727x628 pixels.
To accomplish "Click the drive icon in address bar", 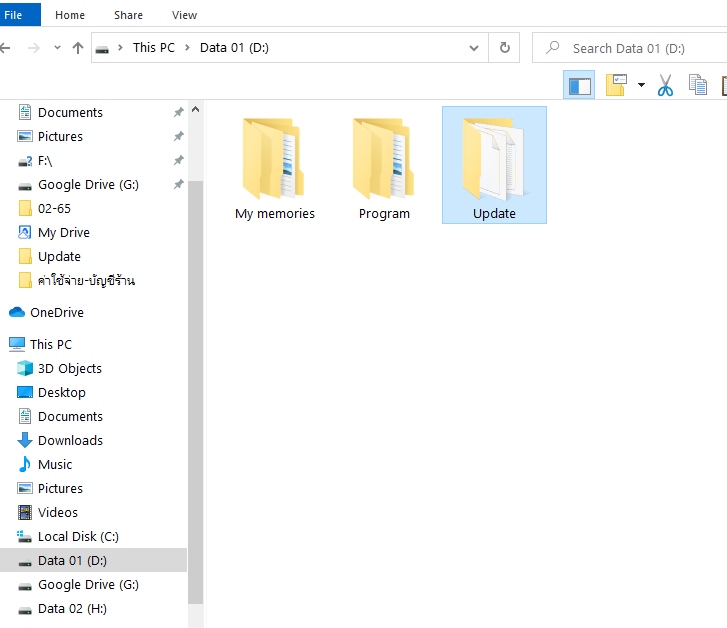I will [x=102, y=49].
